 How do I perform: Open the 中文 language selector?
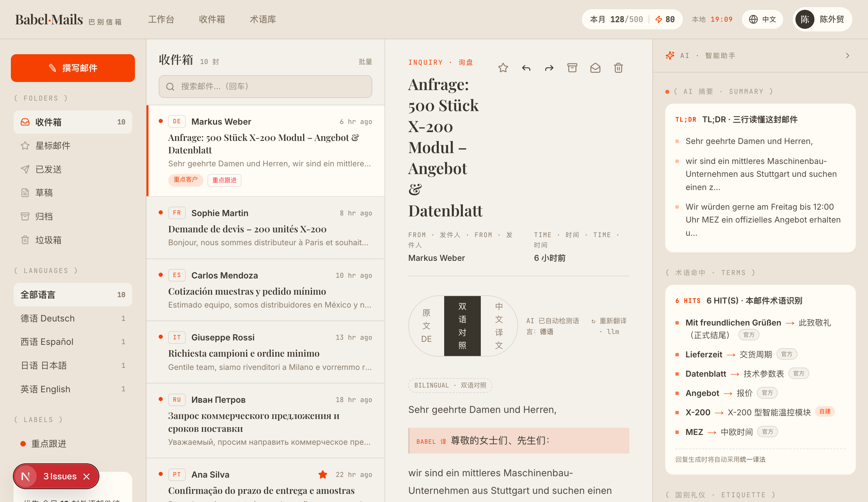point(762,19)
